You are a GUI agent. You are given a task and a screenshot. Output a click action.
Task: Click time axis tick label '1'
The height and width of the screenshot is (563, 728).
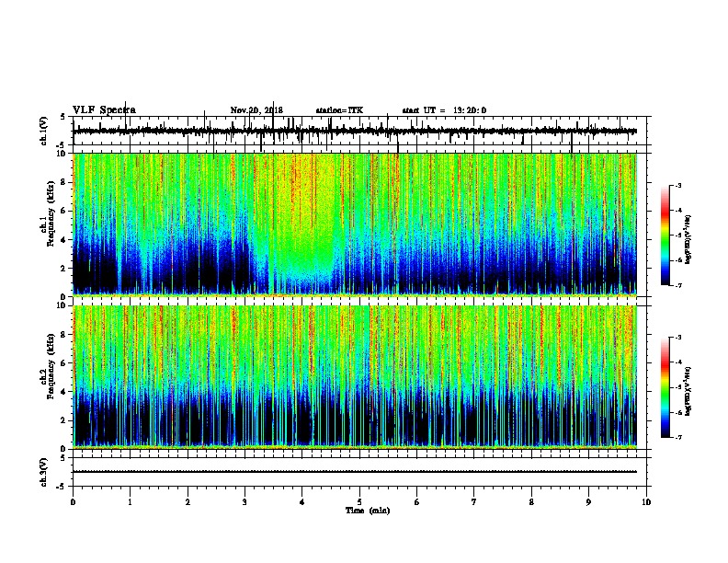130,501
